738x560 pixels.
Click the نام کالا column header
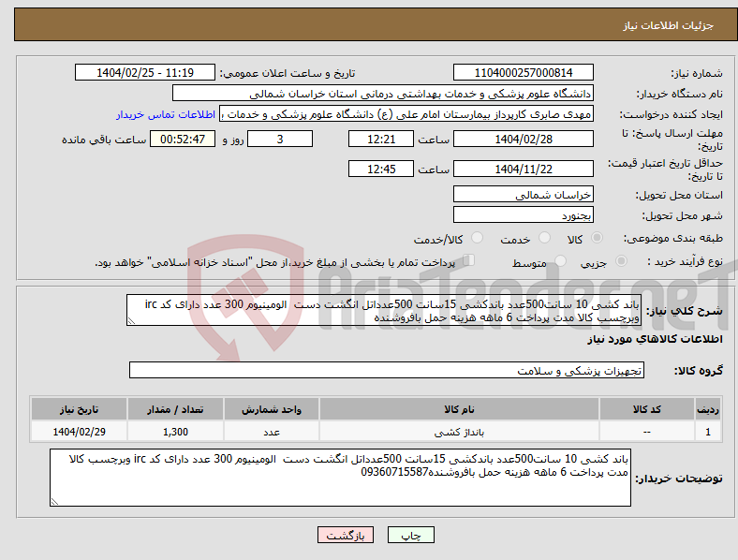click(x=459, y=409)
